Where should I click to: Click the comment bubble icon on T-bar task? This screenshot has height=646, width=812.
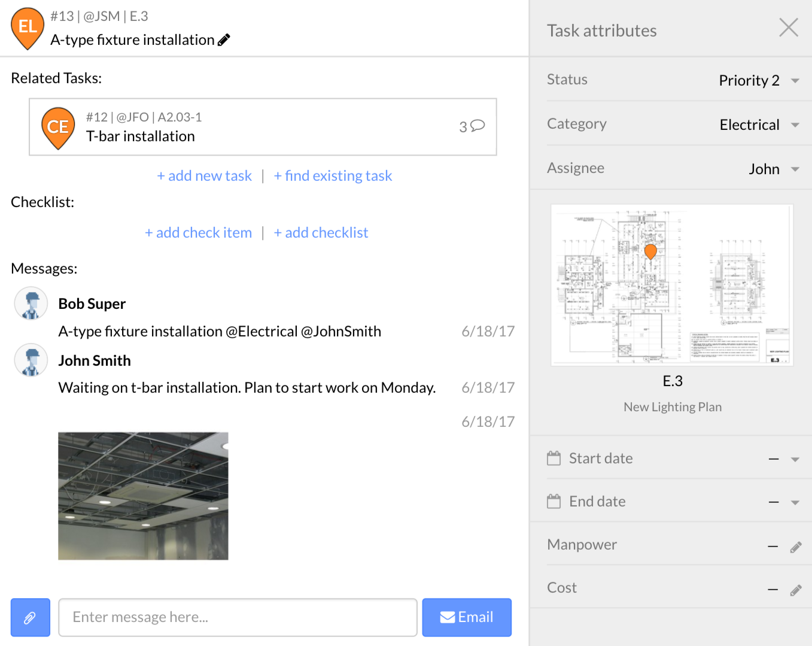coord(478,126)
